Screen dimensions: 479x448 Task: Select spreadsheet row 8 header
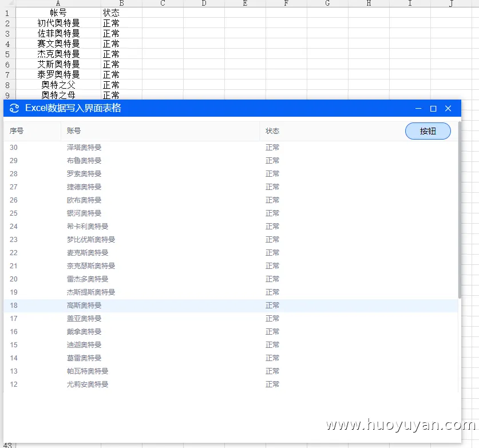tap(7, 85)
